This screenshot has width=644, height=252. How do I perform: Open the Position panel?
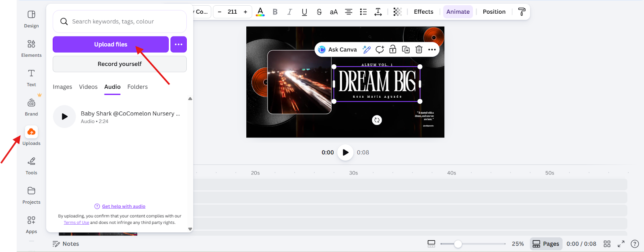pos(494,12)
